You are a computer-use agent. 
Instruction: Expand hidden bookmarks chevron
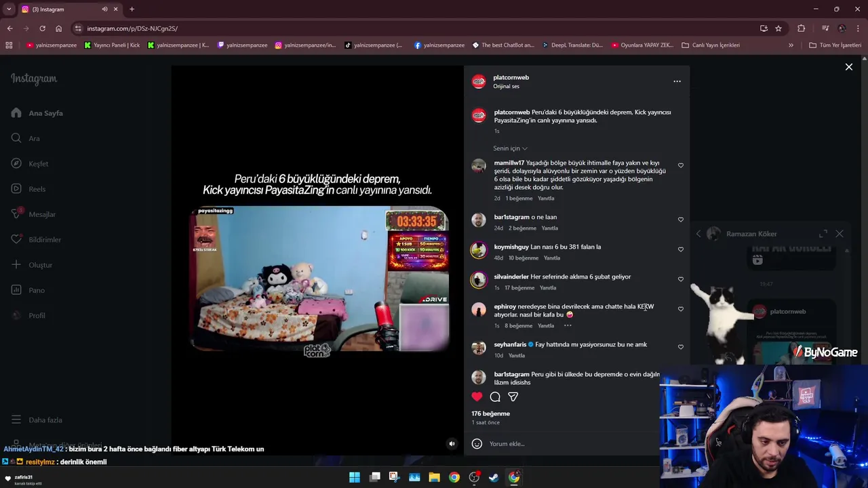point(791,45)
